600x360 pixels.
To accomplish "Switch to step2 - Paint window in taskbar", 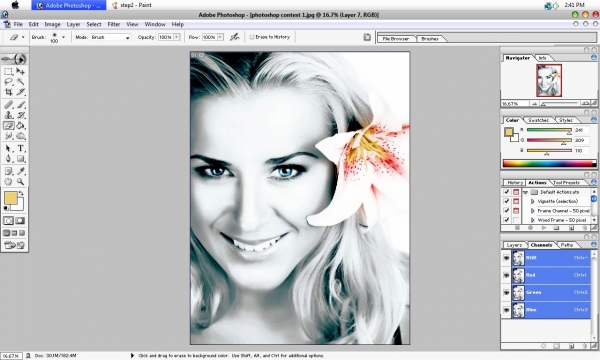I will tap(132, 5).
